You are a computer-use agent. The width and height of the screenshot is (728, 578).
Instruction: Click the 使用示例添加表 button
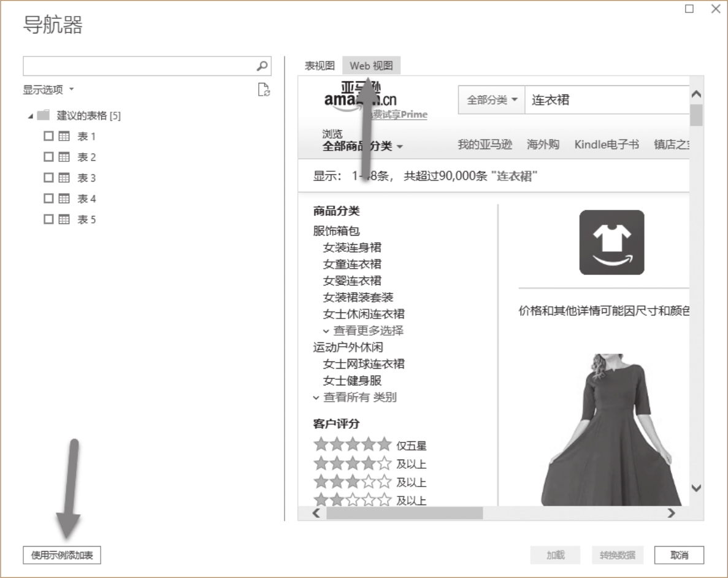coord(62,555)
